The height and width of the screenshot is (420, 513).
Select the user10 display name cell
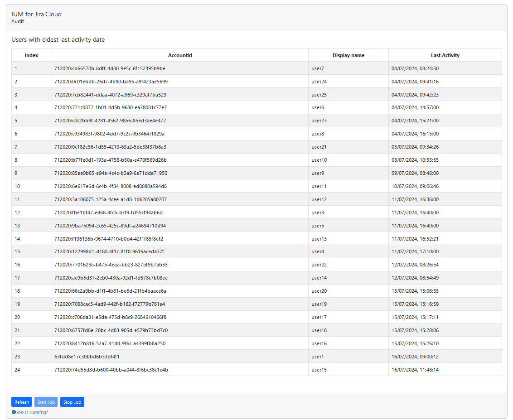(319, 160)
